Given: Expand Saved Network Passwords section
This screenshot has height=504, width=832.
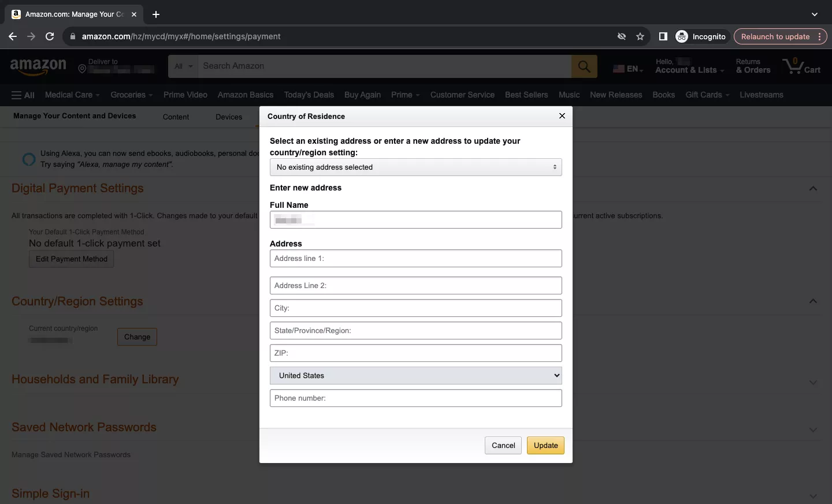Looking at the screenshot, I should (813, 430).
